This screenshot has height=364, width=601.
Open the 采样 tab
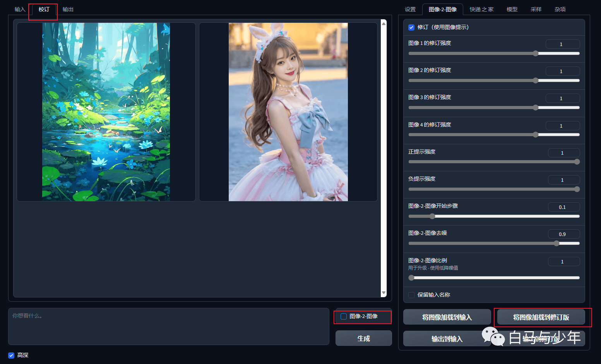click(x=536, y=9)
